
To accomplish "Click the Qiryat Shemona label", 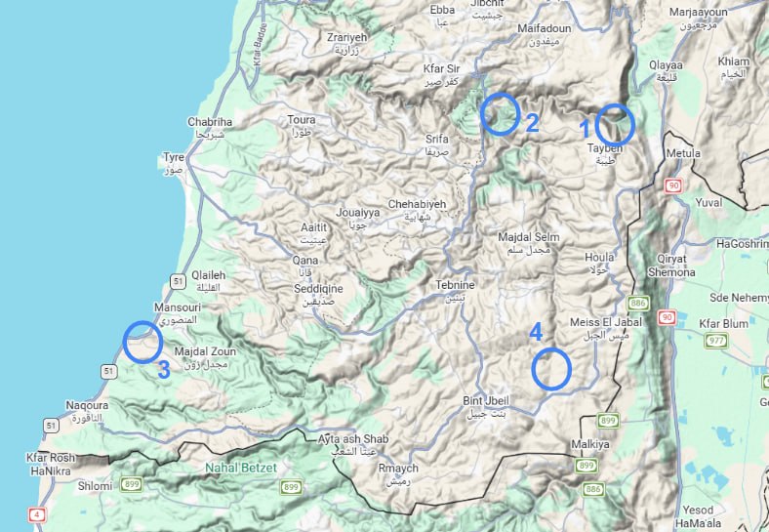I will point(671,266).
